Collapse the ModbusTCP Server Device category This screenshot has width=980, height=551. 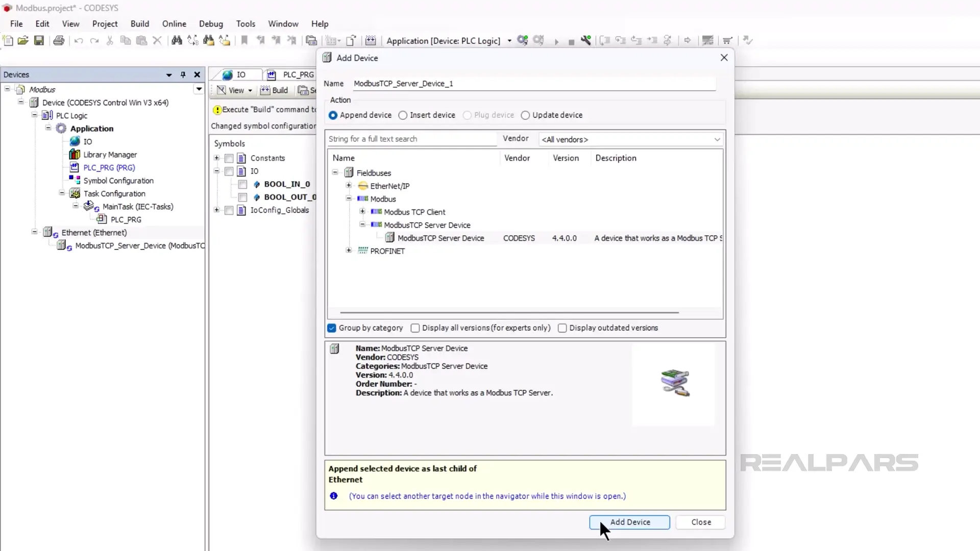tap(363, 224)
